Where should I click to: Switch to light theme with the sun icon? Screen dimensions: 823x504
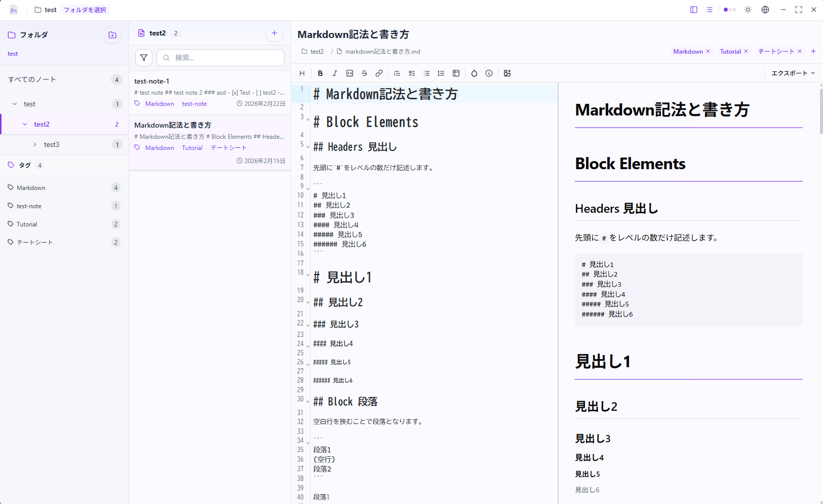748,9
